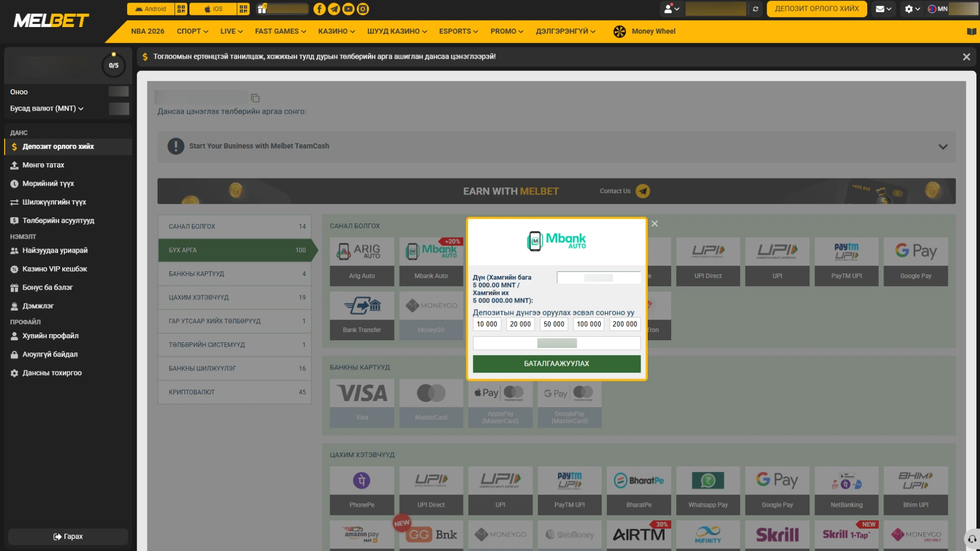The image size is (980, 551).
Task: Select Arig Auto payment method
Action: (x=362, y=261)
